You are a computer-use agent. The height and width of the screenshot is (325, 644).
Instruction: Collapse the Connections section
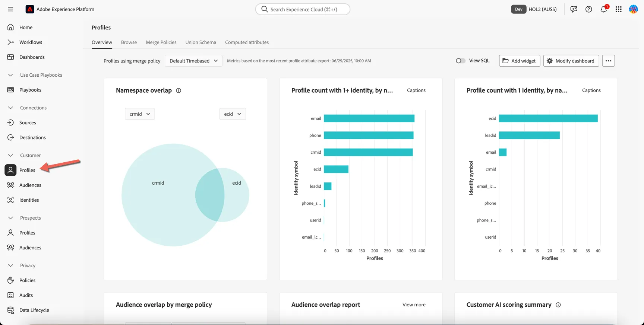pyautogui.click(x=10, y=108)
